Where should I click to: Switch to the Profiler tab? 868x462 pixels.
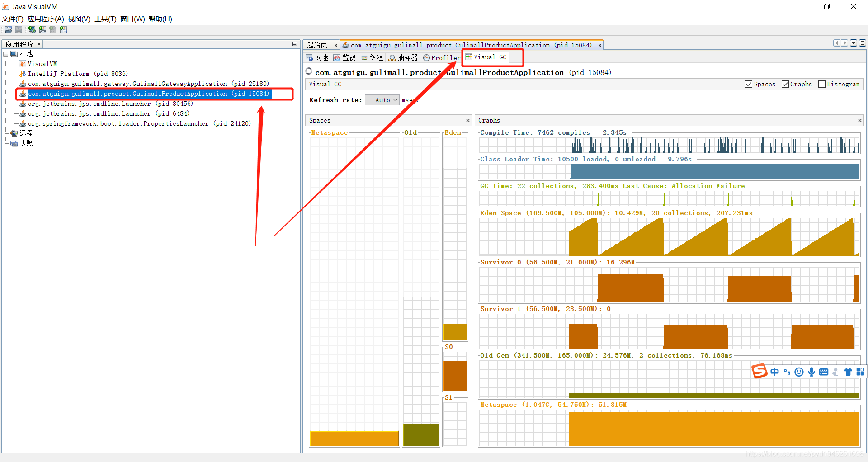(x=442, y=57)
